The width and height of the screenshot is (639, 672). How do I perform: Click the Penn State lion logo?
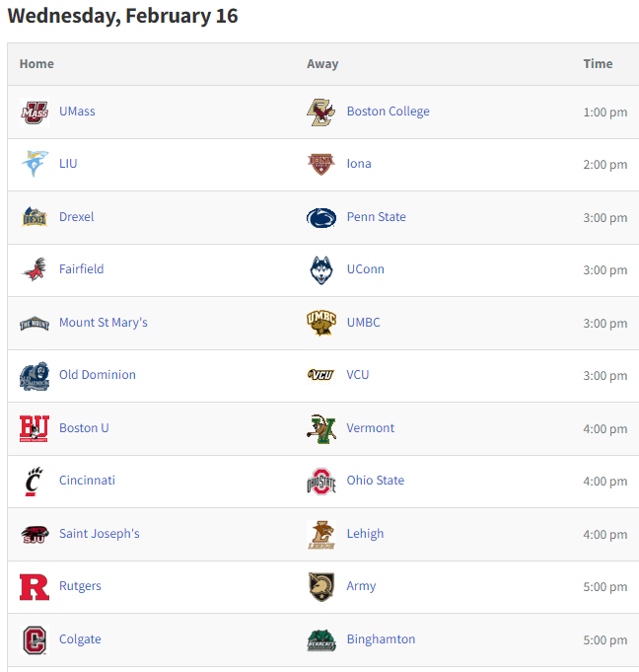[x=321, y=218]
